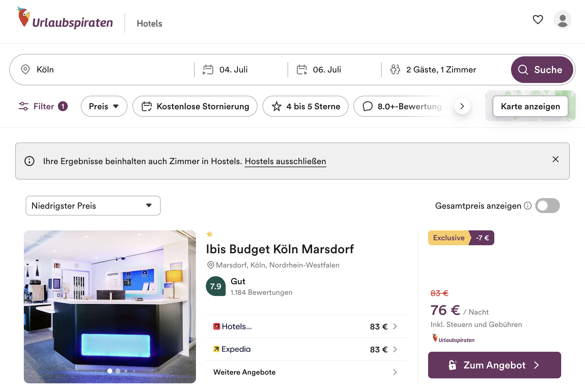Image resolution: width=585 pixels, height=392 pixels.
Task: Click the 7.9 rating score badge
Action: (216, 286)
